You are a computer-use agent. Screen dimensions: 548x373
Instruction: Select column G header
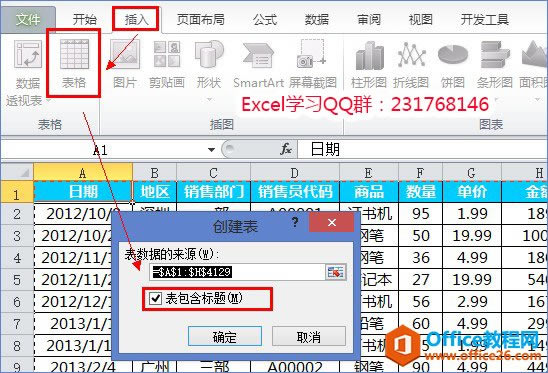472,172
